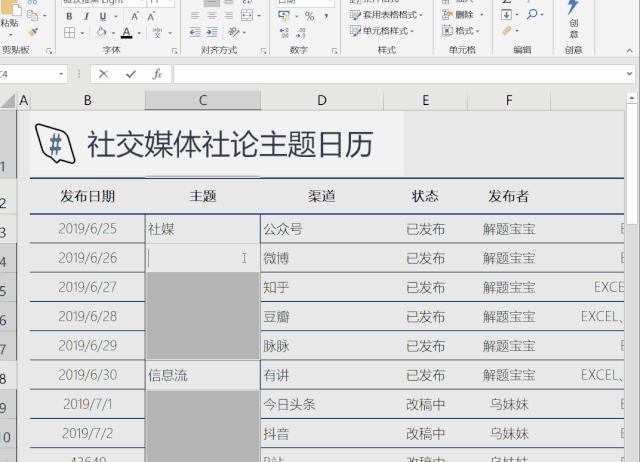Decrease font size with smaller A icon

click(151, 16)
